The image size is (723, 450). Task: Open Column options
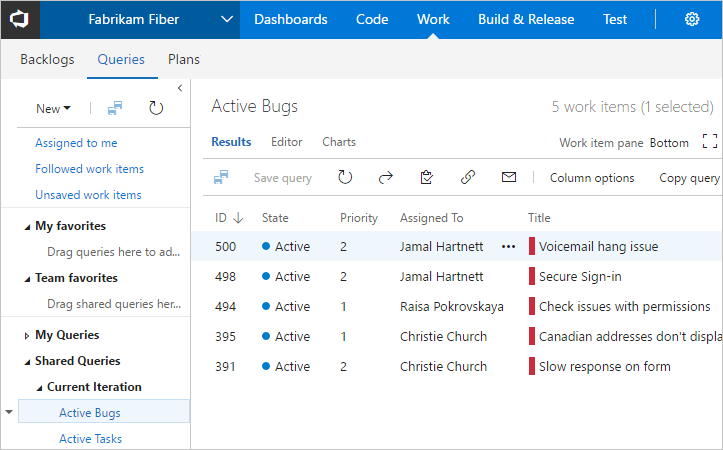click(592, 178)
